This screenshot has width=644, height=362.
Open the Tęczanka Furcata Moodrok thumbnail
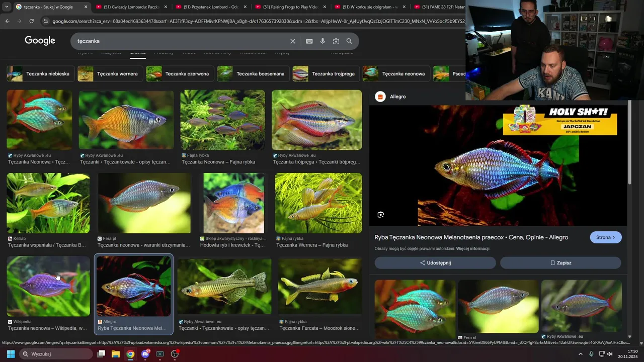tap(320, 286)
